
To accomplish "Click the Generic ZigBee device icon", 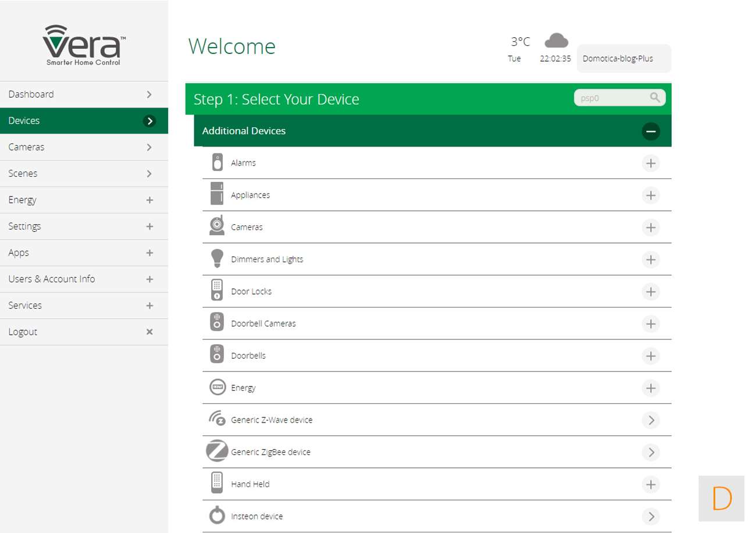I will pyautogui.click(x=217, y=451).
